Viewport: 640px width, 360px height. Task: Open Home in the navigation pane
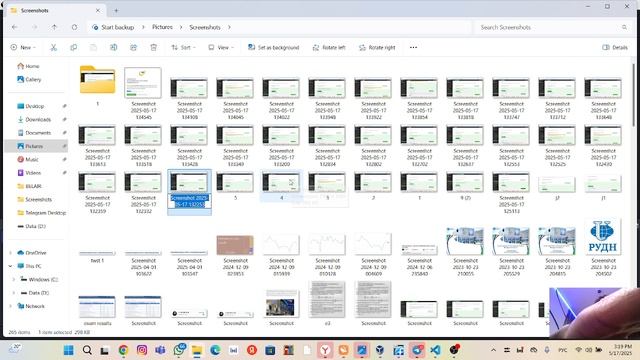pos(29,66)
